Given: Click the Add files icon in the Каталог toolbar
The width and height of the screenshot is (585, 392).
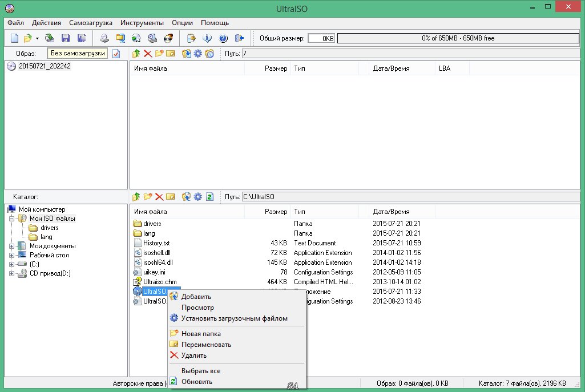Looking at the screenshot, I should click(186, 196).
